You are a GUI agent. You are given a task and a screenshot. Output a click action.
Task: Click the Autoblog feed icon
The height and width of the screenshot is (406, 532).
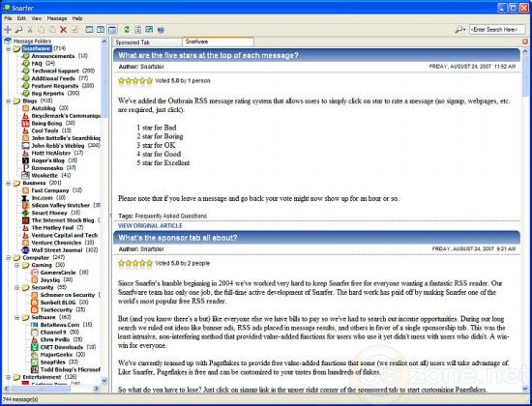click(x=25, y=108)
